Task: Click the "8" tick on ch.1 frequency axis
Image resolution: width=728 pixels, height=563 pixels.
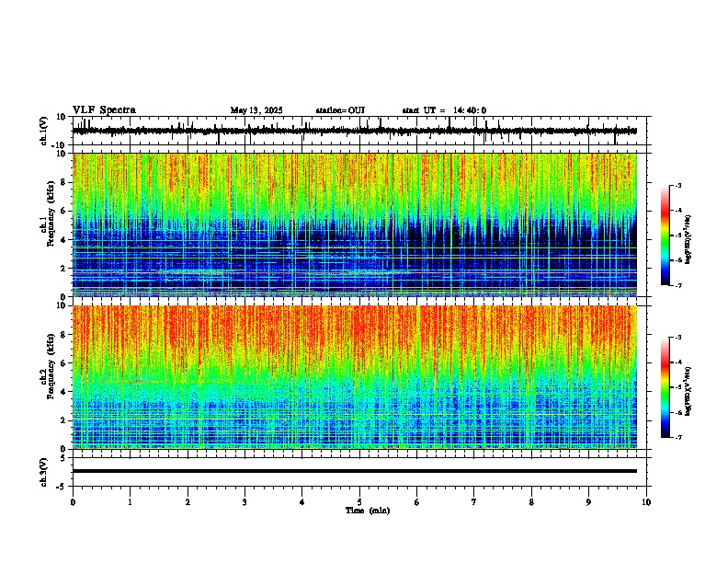Action: pyautogui.click(x=64, y=182)
